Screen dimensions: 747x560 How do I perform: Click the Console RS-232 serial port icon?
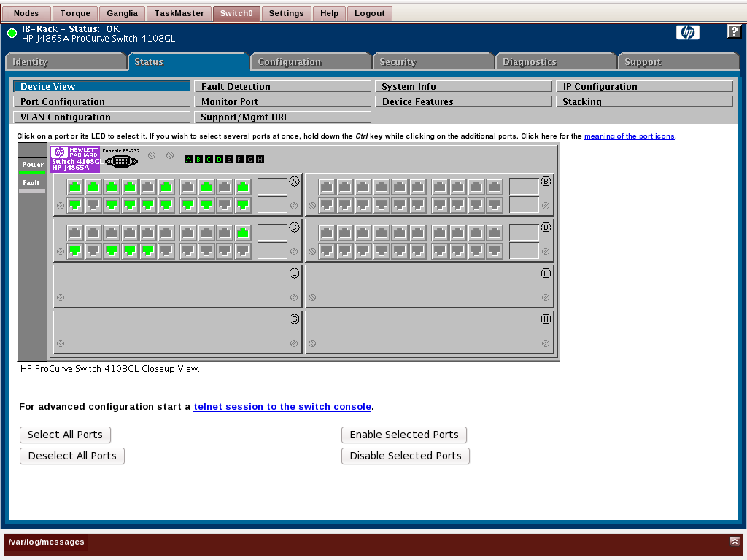coord(122,162)
